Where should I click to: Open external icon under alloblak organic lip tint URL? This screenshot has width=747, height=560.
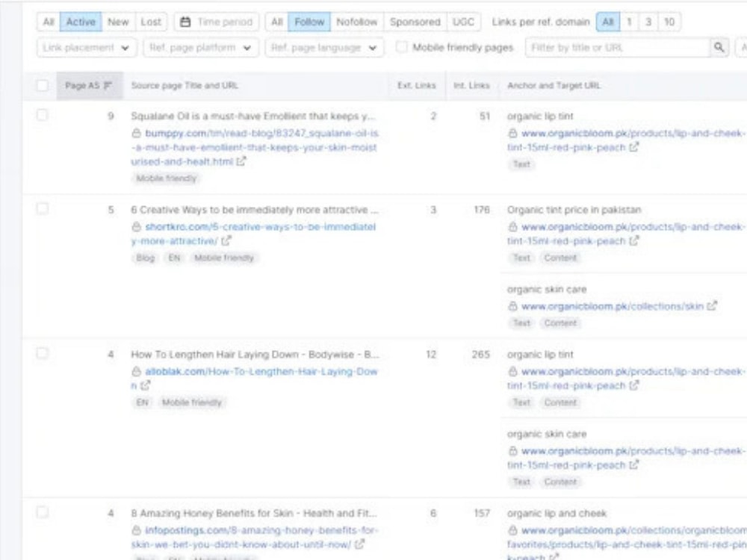633,386
